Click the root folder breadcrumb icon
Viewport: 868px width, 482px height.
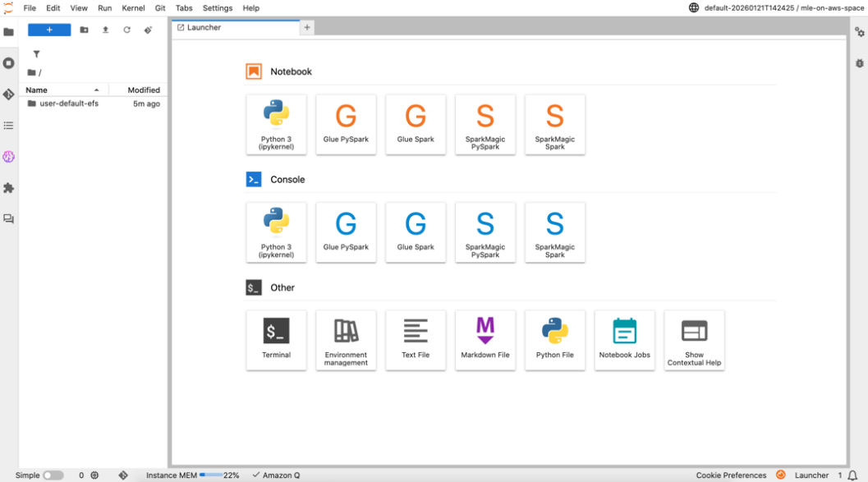31,72
